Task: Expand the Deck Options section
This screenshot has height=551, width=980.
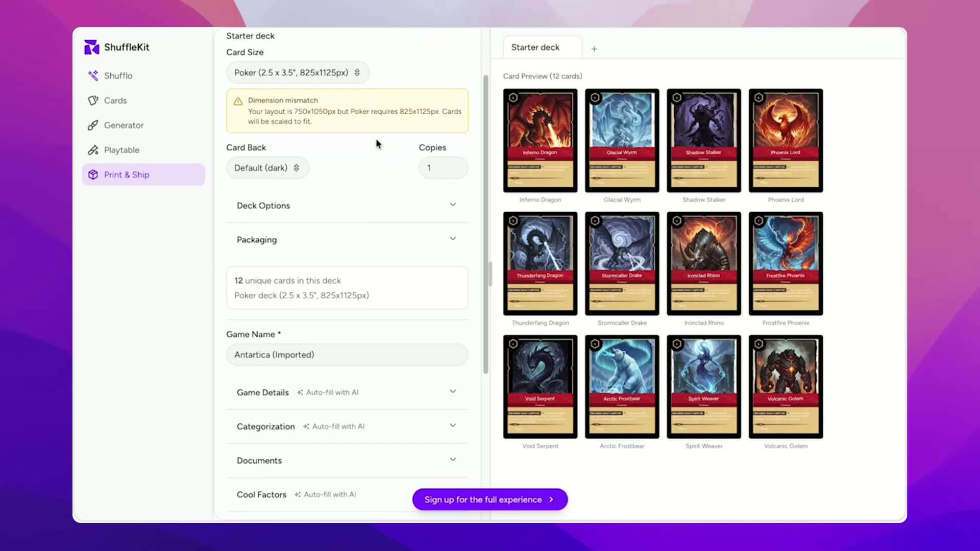Action: click(x=347, y=205)
